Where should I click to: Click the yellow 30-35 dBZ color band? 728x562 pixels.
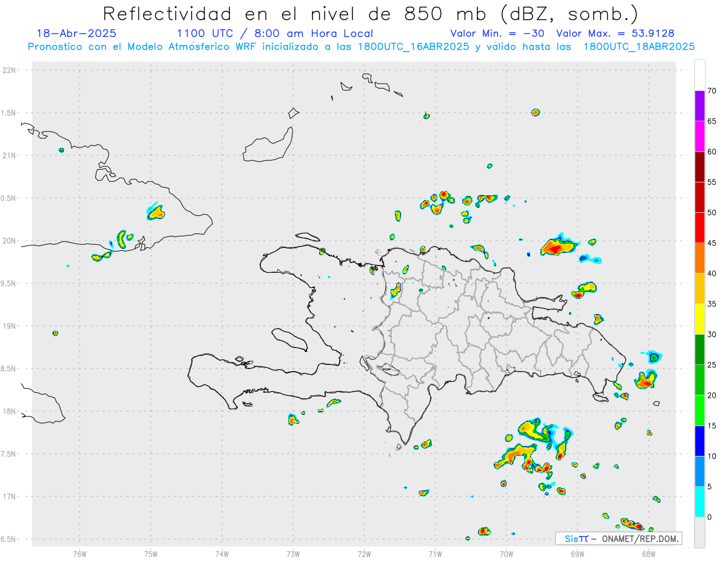coord(699,319)
